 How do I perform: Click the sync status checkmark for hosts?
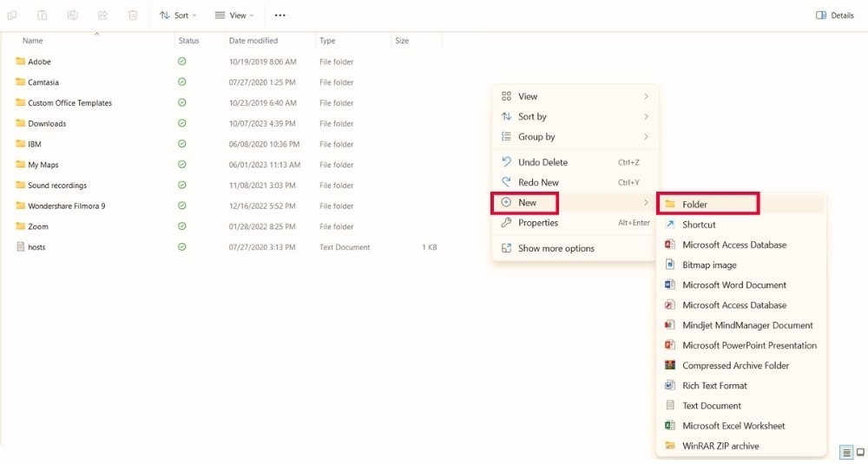182,246
